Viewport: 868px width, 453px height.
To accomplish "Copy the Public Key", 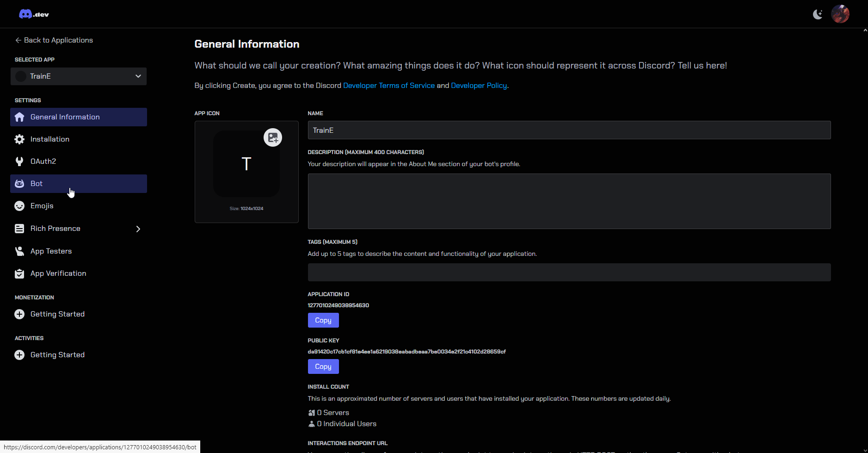I will click(323, 366).
